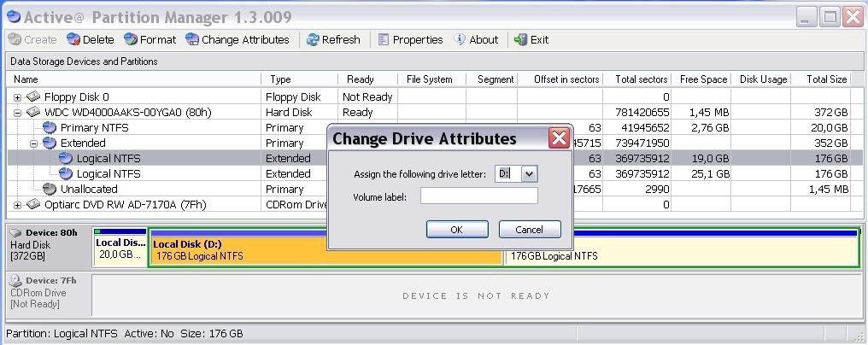Click the 25,1 GB free space cell
Viewport: 868px width, 345px height.
tap(710, 174)
